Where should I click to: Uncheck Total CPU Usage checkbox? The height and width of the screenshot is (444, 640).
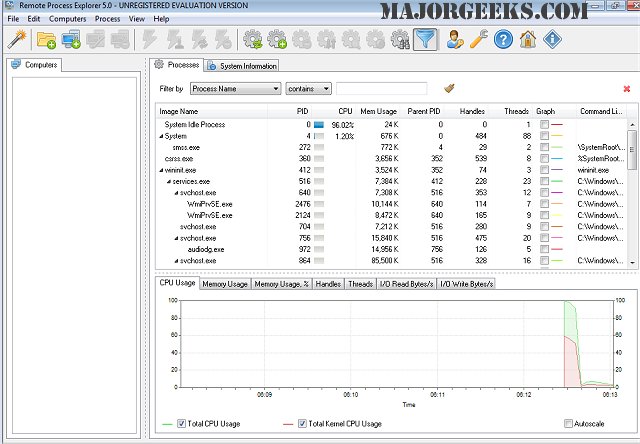(181, 424)
